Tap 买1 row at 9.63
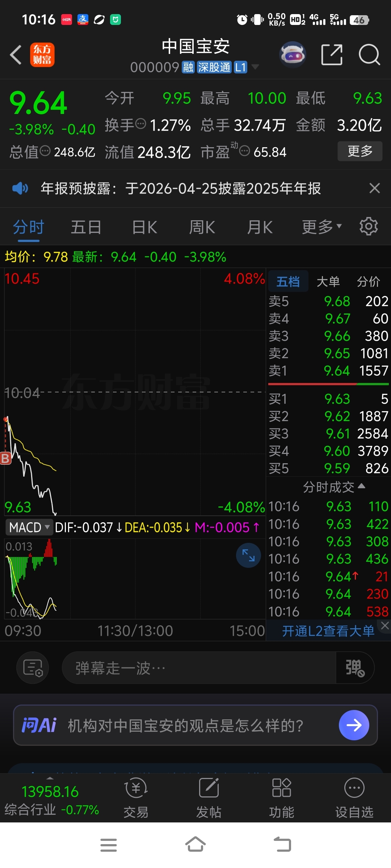 click(328, 399)
